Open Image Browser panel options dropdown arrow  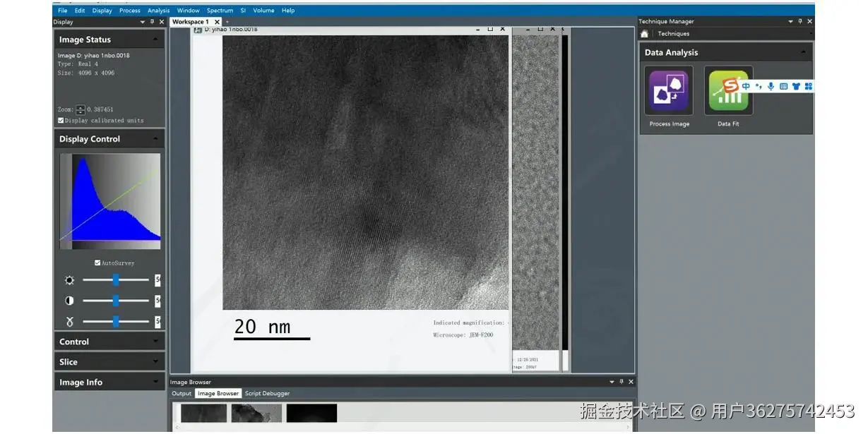tap(612, 382)
